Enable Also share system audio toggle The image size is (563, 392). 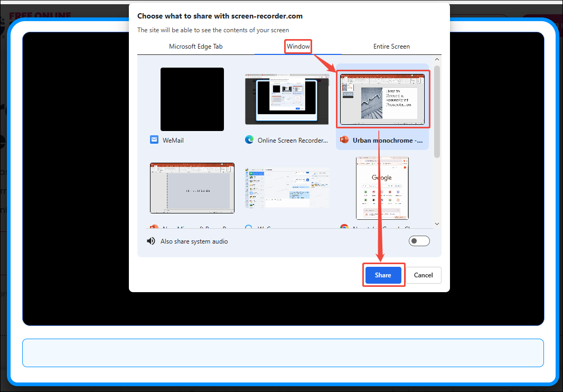[x=419, y=240]
